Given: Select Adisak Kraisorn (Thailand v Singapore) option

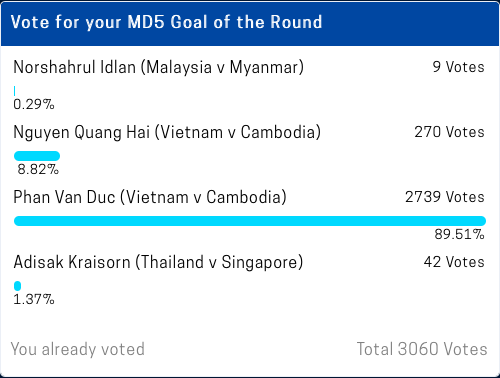Looking at the screenshot, I should [x=158, y=262].
